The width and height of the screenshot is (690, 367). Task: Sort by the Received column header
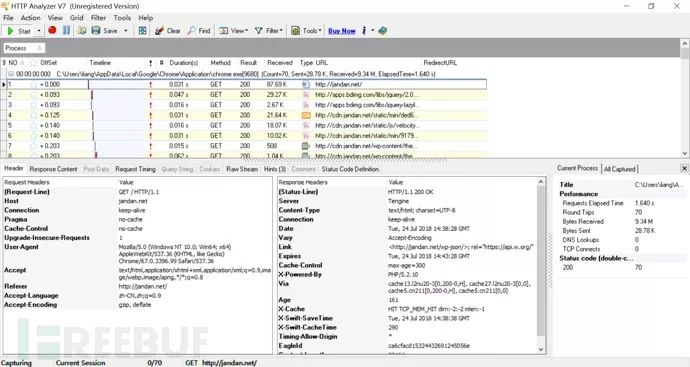pyautogui.click(x=280, y=62)
